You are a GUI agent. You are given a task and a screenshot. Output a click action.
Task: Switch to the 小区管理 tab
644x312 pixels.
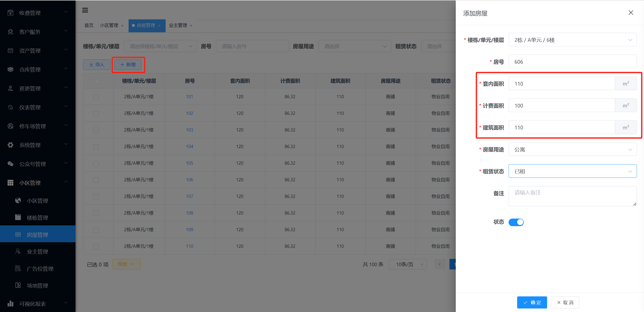[x=109, y=25]
